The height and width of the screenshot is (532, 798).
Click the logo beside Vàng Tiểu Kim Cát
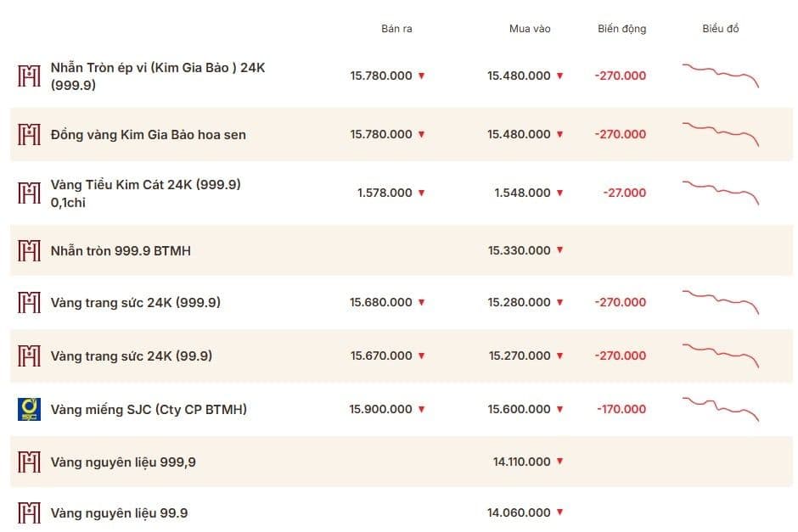[29, 193]
